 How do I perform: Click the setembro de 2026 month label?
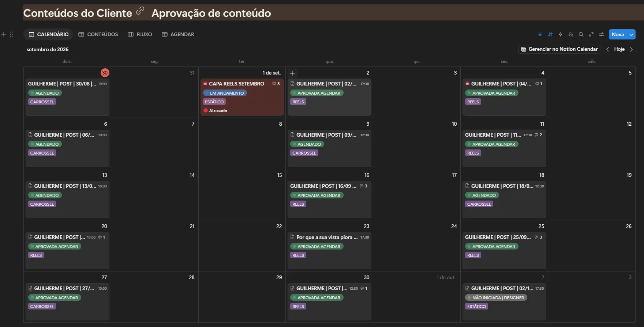tap(48, 49)
